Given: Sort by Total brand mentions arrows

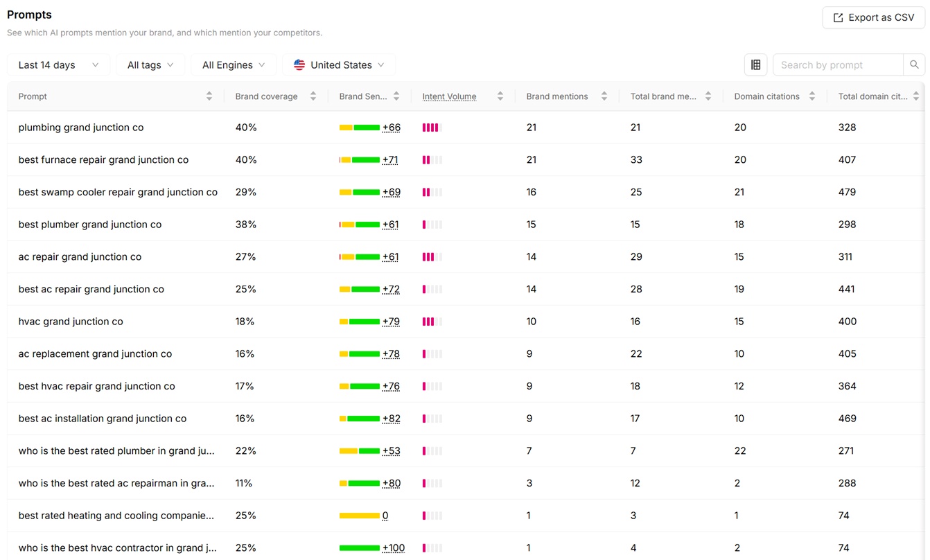Looking at the screenshot, I should (x=708, y=96).
